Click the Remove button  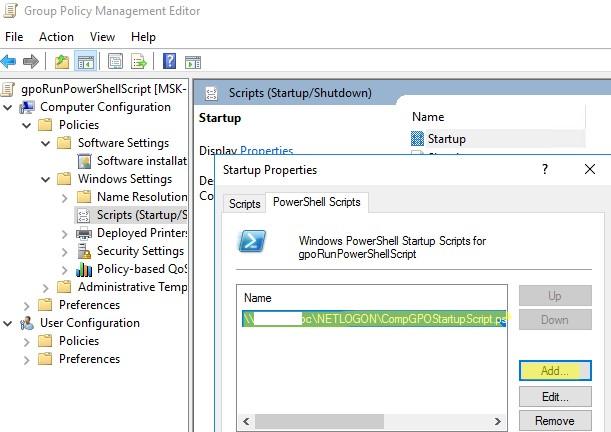(x=555, y=421)
